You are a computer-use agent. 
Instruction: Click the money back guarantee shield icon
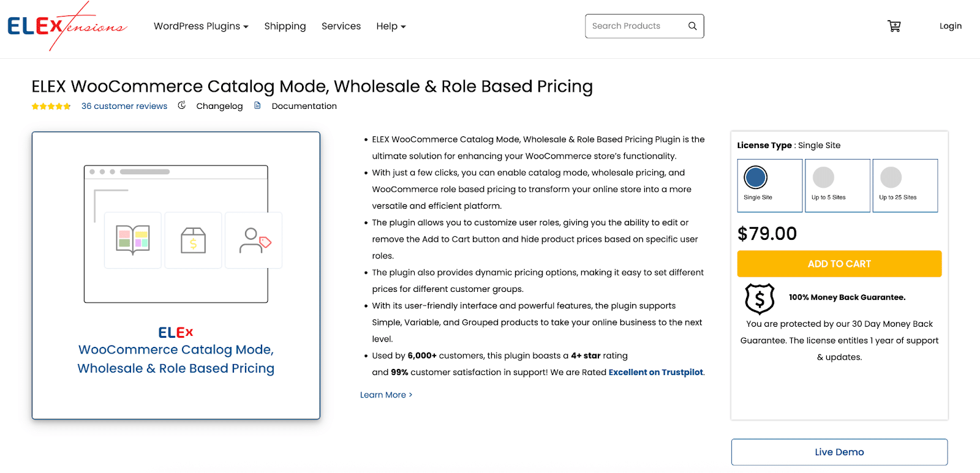pos(759,299)
